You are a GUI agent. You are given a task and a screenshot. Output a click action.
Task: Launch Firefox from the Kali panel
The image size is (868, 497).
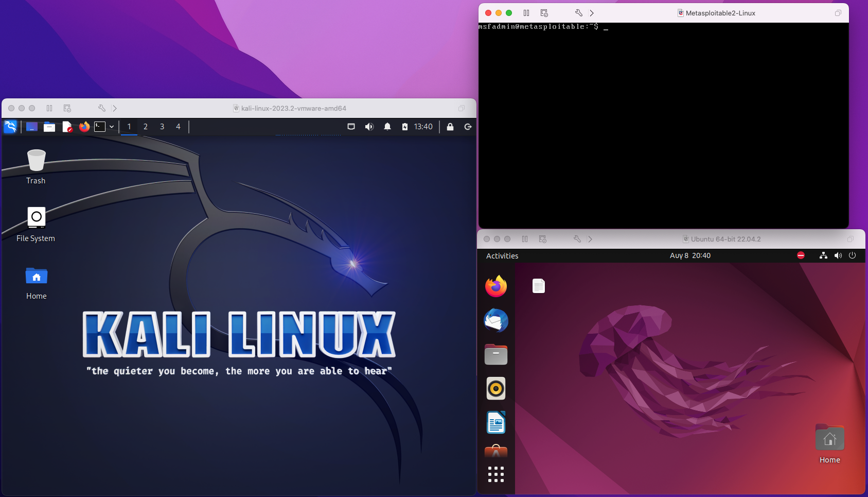pos(84,127)
